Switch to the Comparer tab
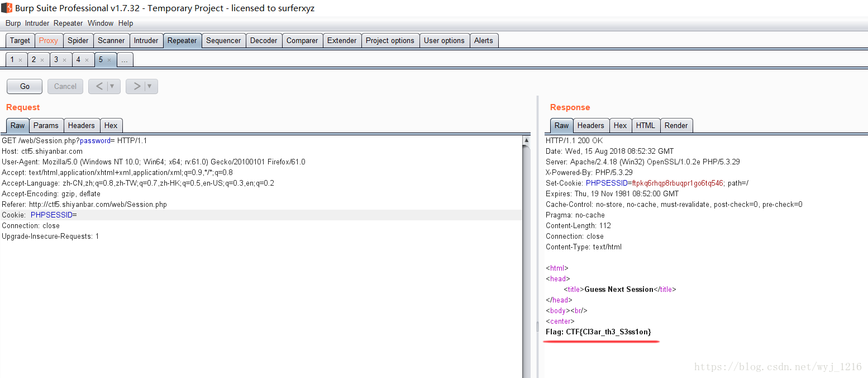868x378 pixels. coord(302,40)
